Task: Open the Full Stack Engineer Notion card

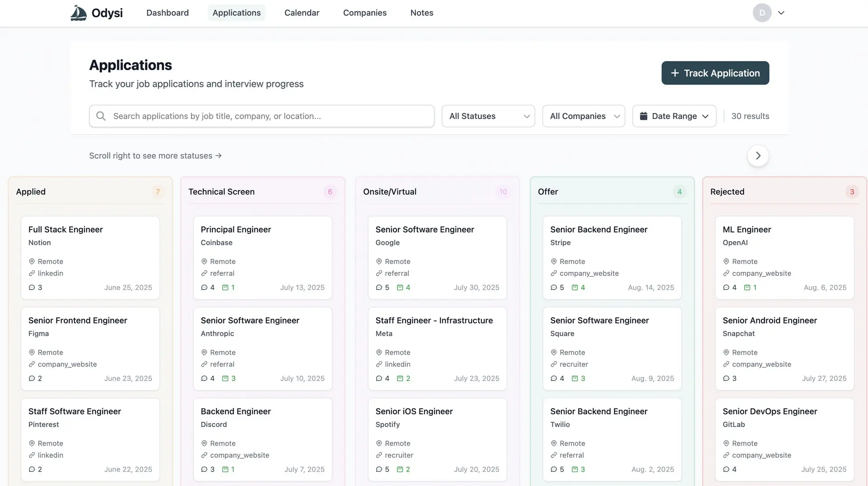Action: tap(90, 258)
